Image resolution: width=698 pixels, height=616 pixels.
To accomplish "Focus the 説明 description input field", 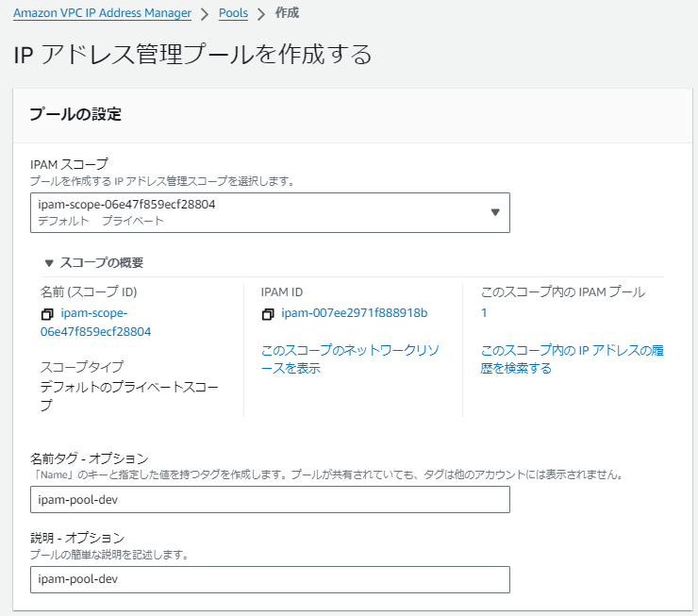I will point(270,579).
